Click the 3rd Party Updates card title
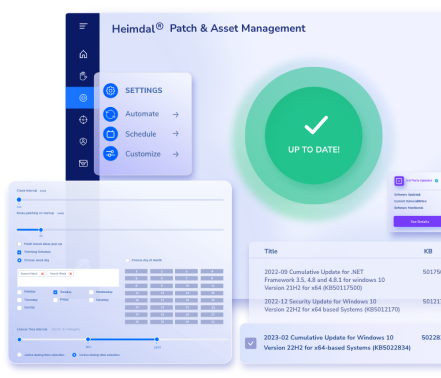 point(419,181)
